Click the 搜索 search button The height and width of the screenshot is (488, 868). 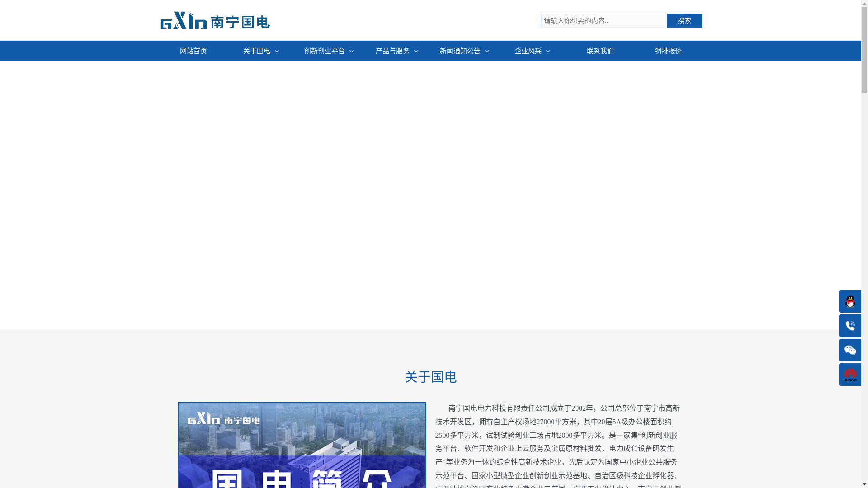(x=684, y=21)
